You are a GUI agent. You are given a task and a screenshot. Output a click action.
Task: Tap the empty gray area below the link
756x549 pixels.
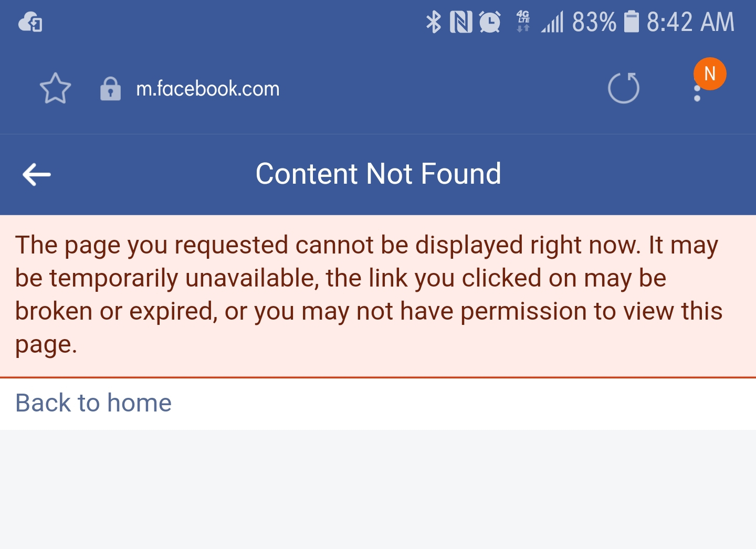coord(378,489)
